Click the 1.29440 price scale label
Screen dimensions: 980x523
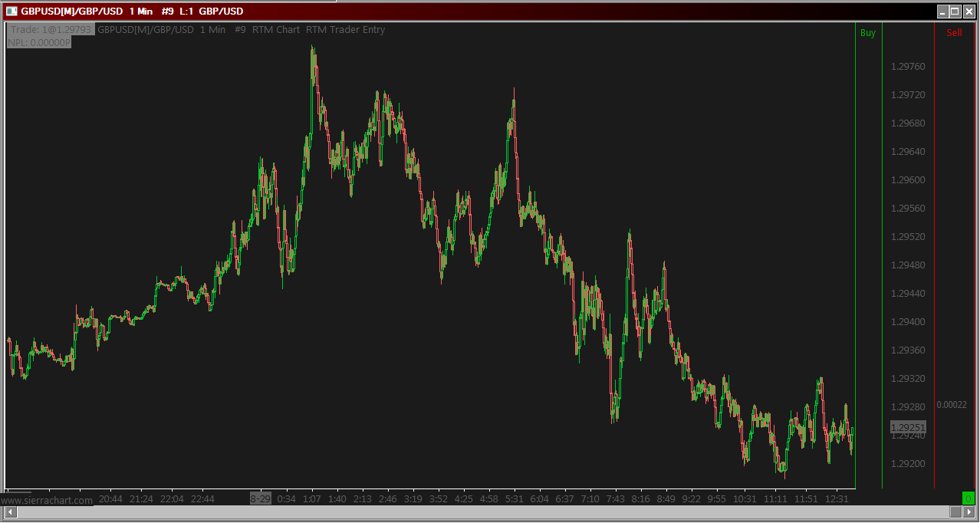pos(908,294)
